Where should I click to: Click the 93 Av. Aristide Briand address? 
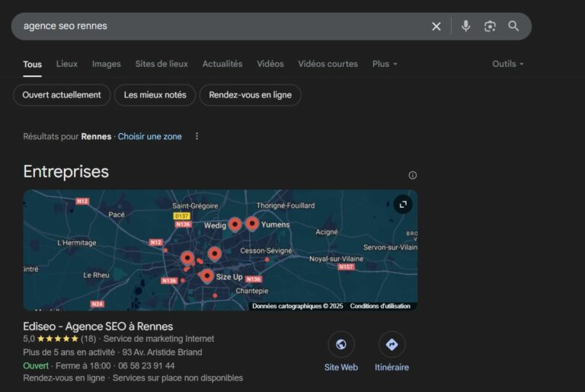162,352
